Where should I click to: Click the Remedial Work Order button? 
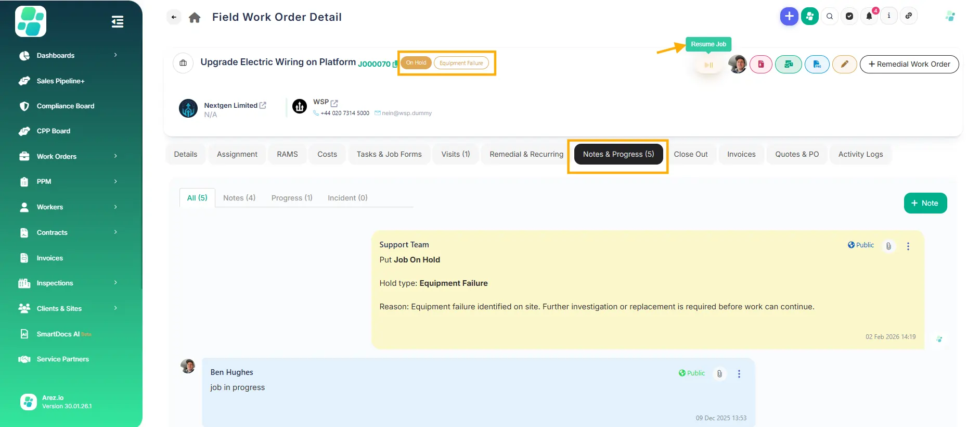click(x=909, y=64)
